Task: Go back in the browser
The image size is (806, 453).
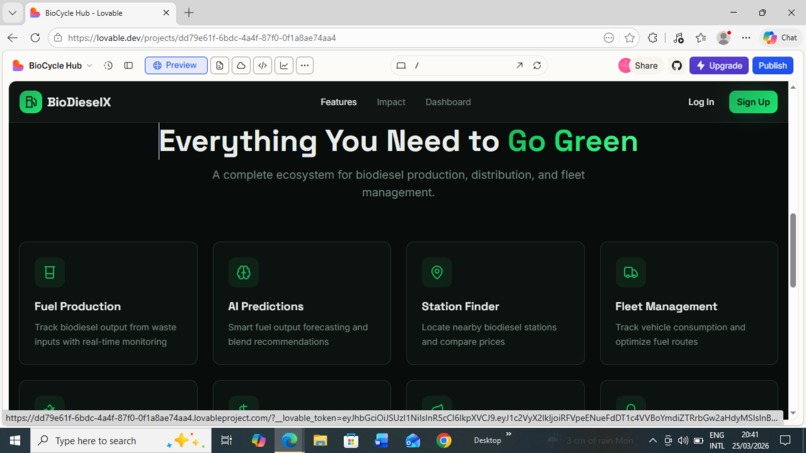Action: (12, 38)
